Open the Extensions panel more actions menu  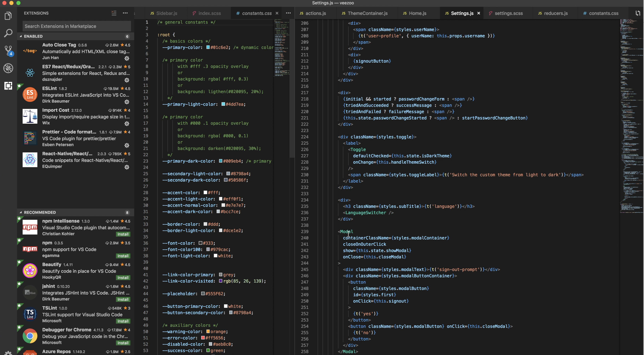point(125,13)
